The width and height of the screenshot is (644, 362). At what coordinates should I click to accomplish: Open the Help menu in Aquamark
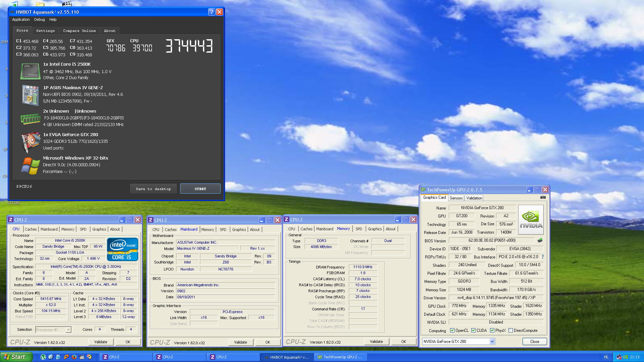pyautogui.click(x=53, y=20)
